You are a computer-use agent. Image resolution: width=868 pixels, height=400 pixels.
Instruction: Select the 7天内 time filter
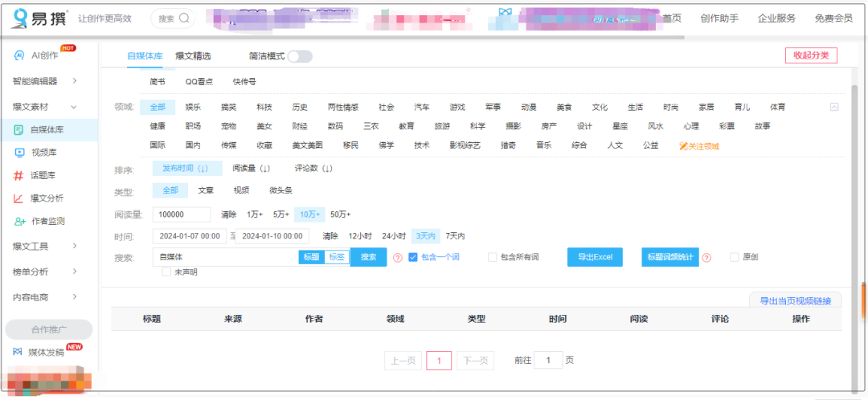(455, 236)
